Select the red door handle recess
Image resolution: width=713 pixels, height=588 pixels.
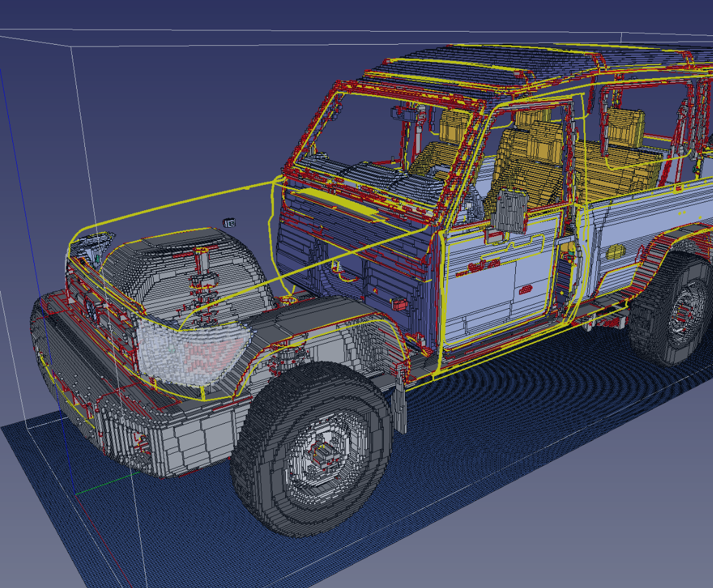coord(525,289)
